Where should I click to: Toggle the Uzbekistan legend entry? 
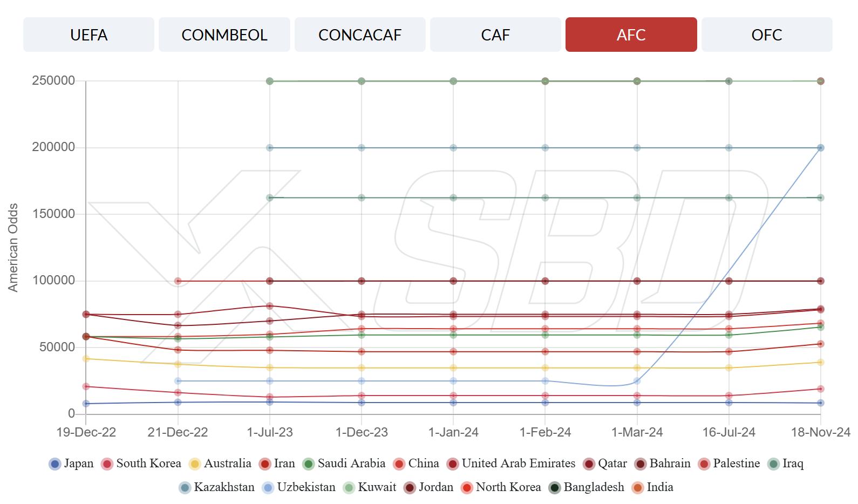pos(268,488)
